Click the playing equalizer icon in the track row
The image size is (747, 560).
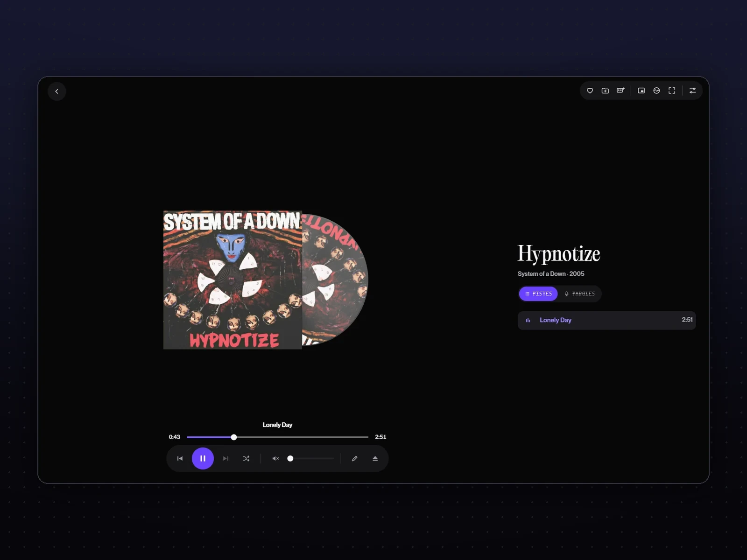(528, 321)
